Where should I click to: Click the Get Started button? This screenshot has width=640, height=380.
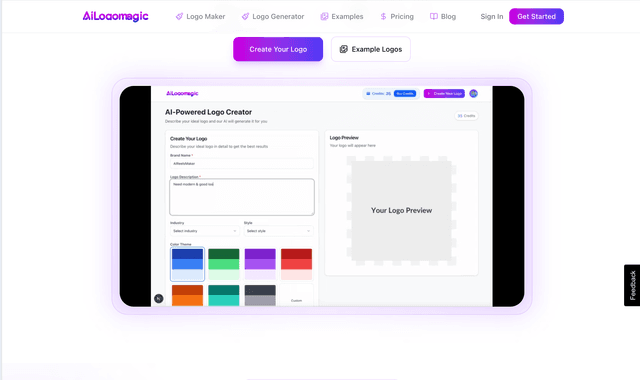[x=536, y=16]
